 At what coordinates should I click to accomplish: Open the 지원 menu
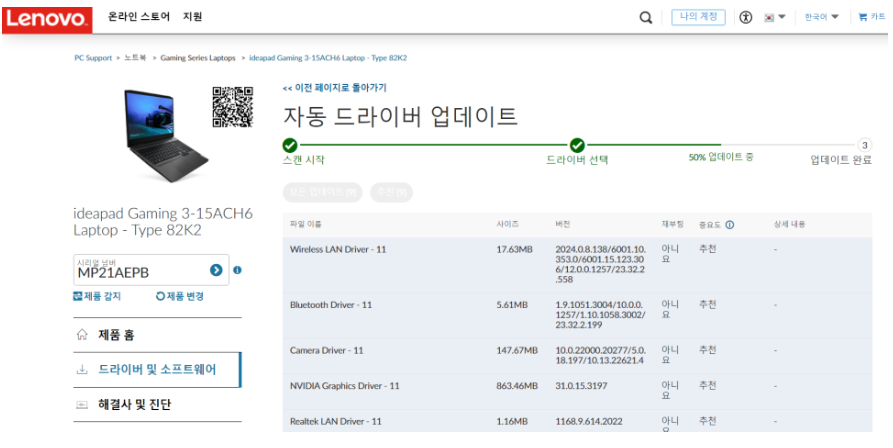click(x=192, y=17)
